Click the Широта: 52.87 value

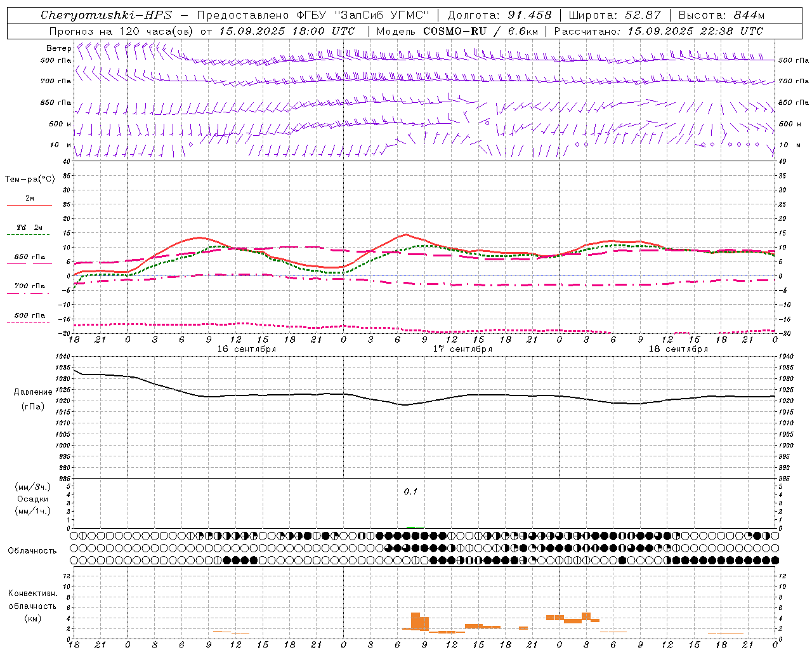[x=615, y=15]
